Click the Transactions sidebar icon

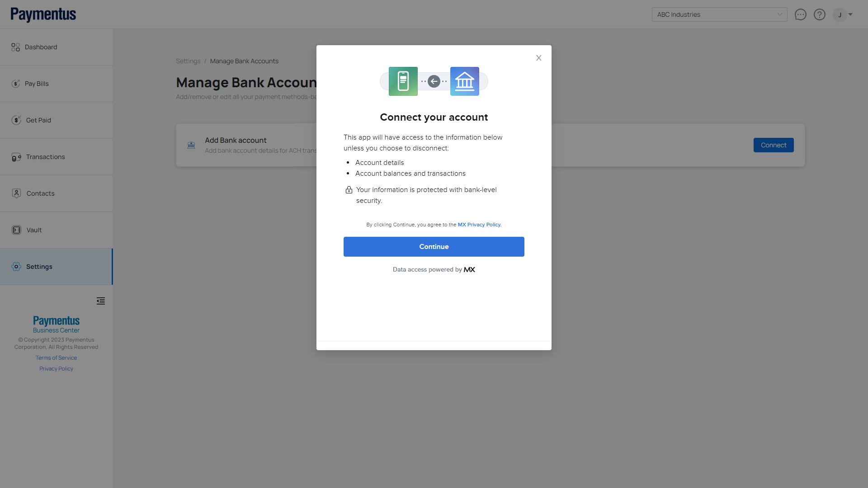pos(16,157)
